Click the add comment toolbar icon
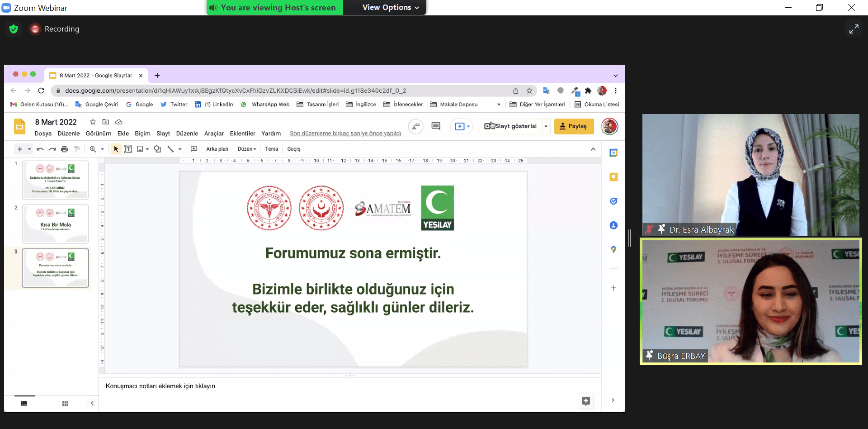Image resolution: width=868 pixels, height=429 pixels. coord(194,149)
